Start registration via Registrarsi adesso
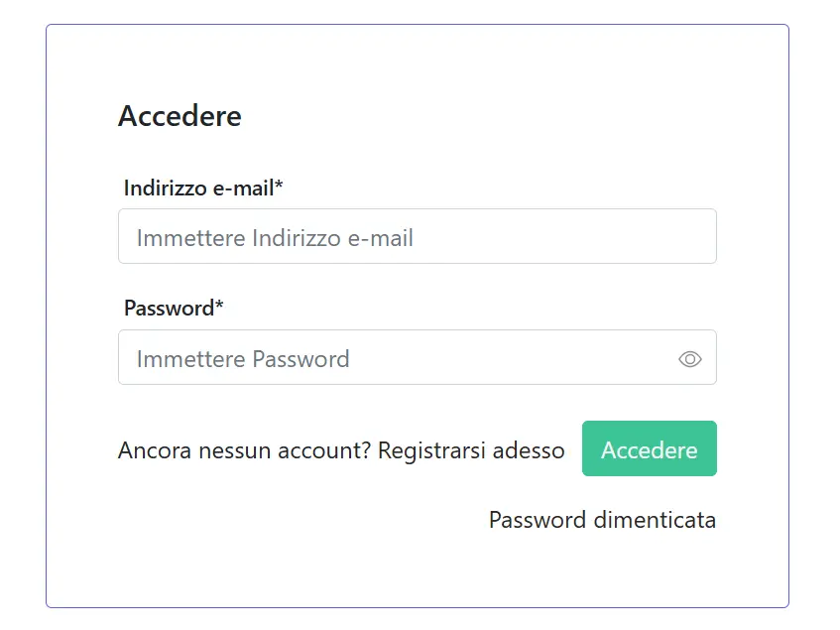840x630 pixels. pyautogui.click(x=471, y=450)
